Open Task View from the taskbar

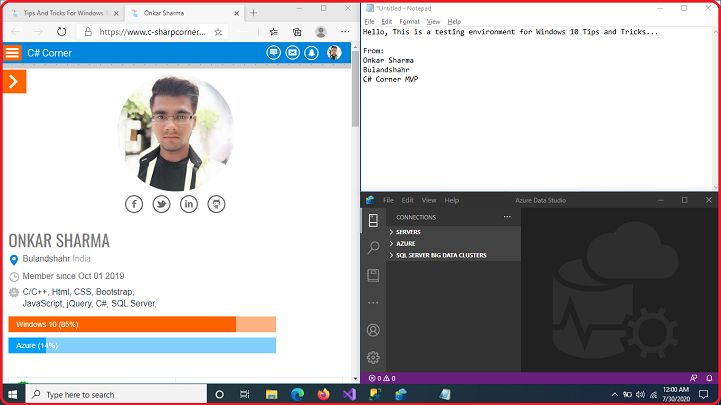245,394
